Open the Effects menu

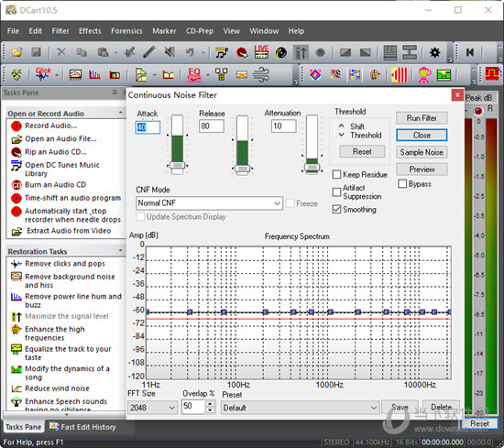pyautogui.click(x=90, y=31)
